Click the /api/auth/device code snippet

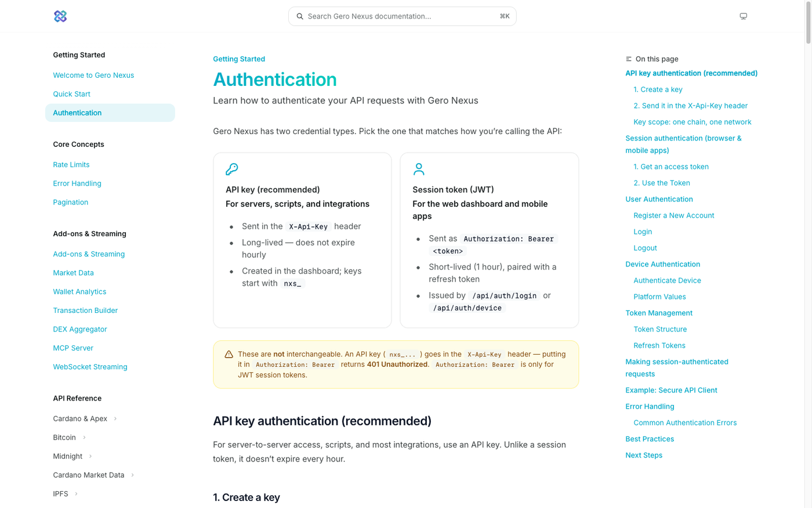coord(467,308)
